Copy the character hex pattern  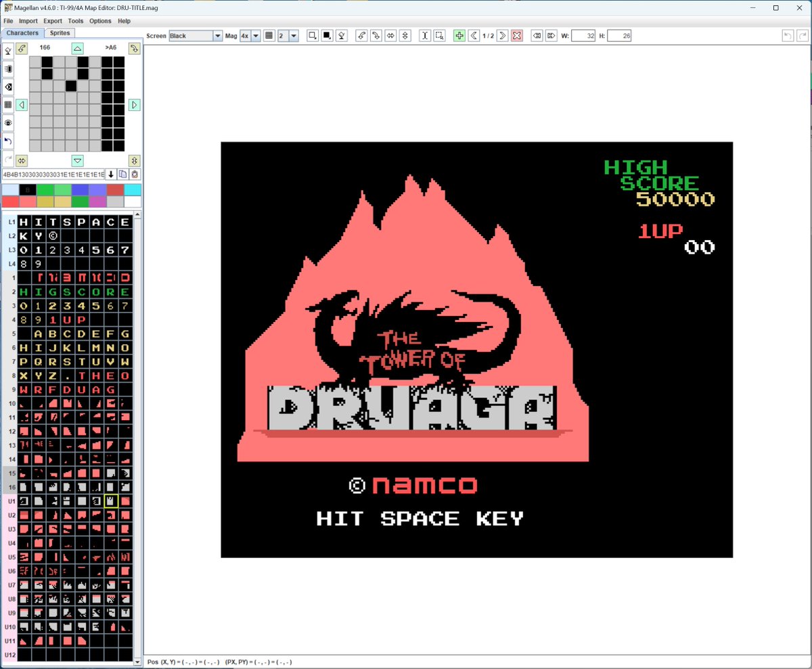(x=123, y=175)
